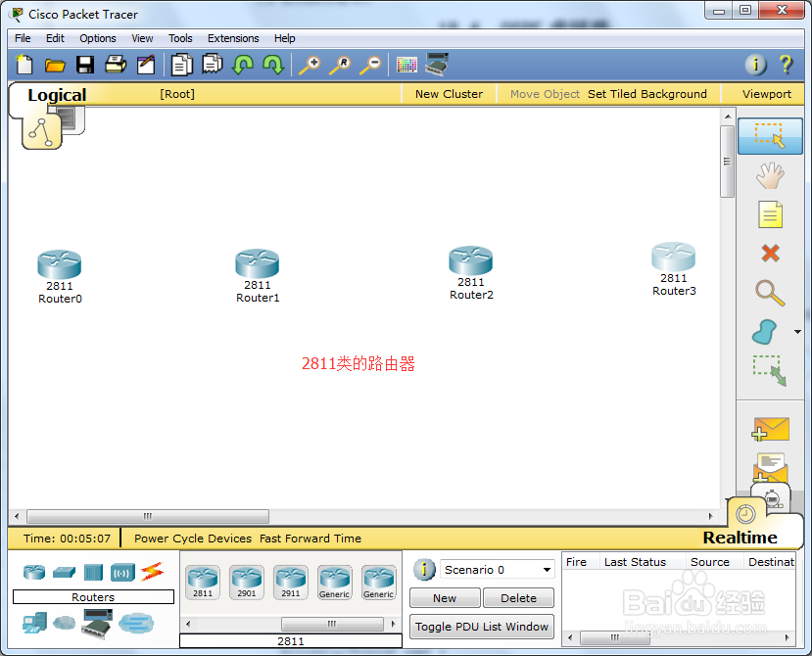Viewport: 812px width, 656px height.
Task: Switch to the Logical workspace tab
Action: tap(57, 95)
